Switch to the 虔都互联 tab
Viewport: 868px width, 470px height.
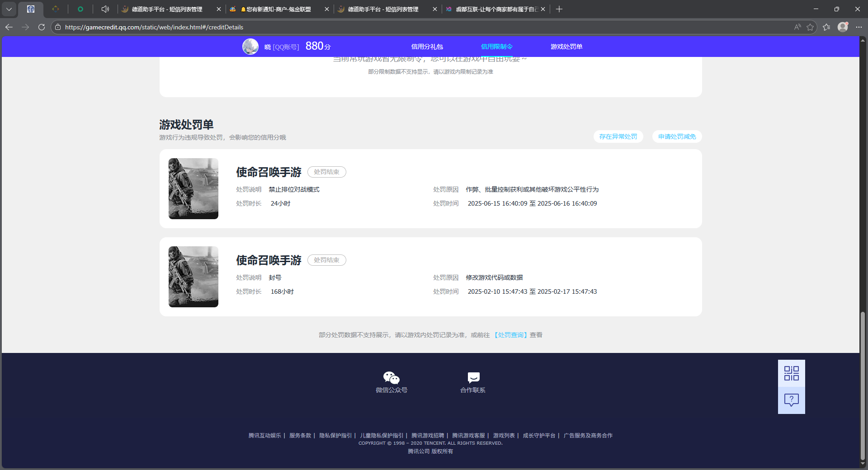[496, 9]
